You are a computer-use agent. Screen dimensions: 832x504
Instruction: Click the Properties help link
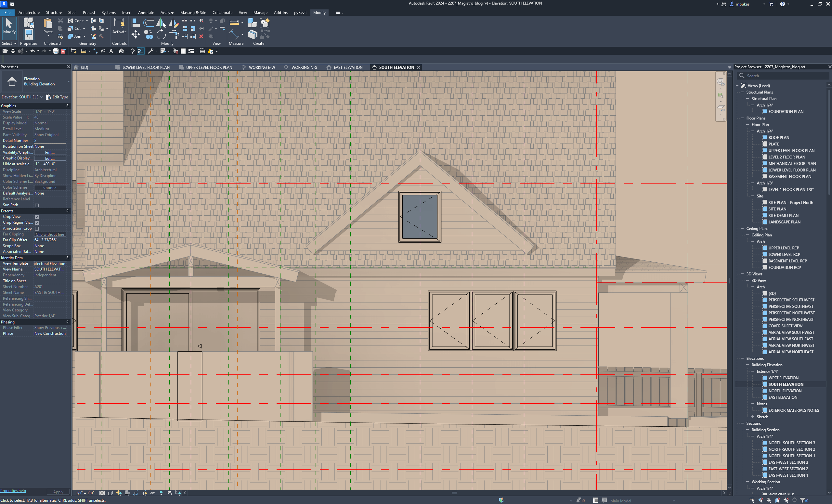pyautogui.click(x=13, y=490)
